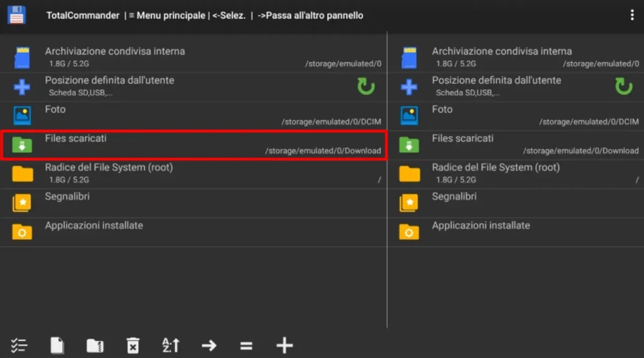Open SD card icon for internal storage, right panel
Viewport: 644px width, 358px height.
(x=409, y=57)
